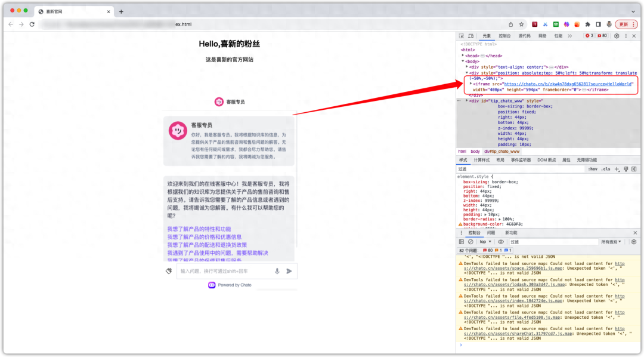Open the 问题 issues drawer tab
Image resolution: width=644 pixels, height=357 pixels.
click(x=491, y=233)
